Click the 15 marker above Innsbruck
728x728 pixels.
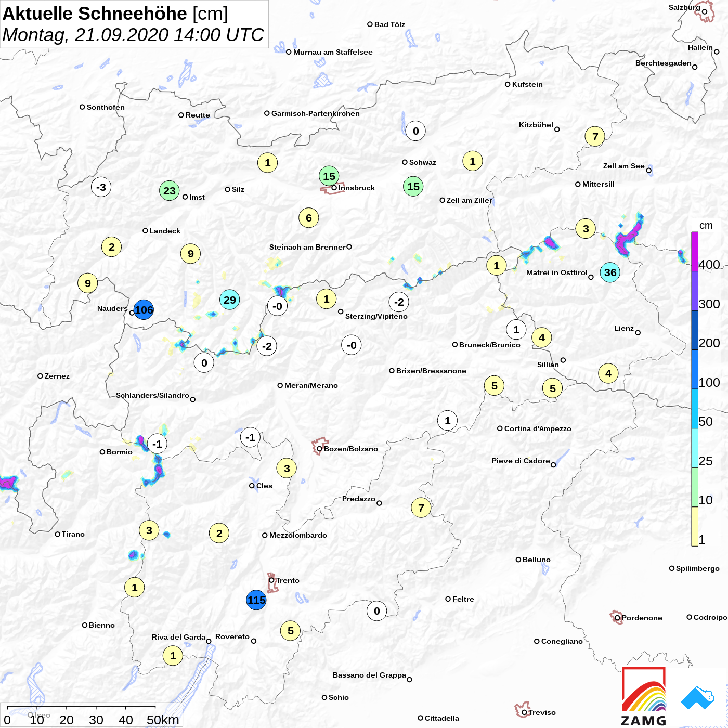[329, 176]
